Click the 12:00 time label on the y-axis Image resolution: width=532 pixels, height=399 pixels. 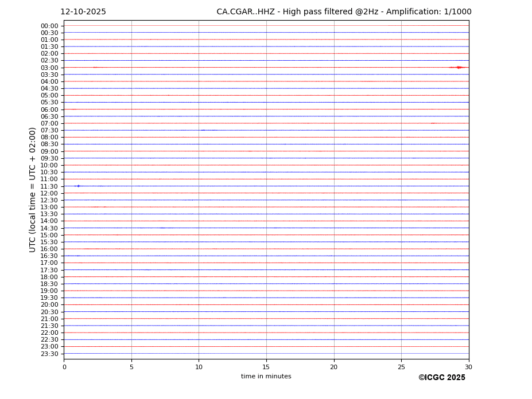(49, 193)
